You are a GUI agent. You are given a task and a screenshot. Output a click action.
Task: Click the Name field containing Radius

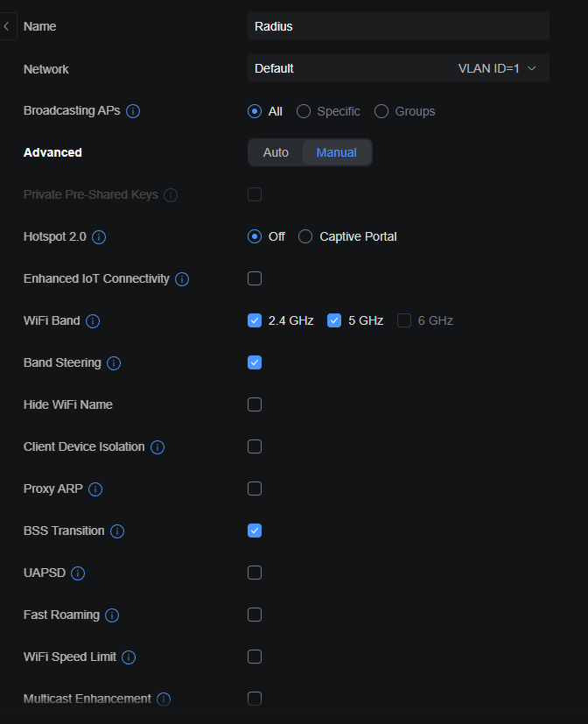tap(398, 26)
